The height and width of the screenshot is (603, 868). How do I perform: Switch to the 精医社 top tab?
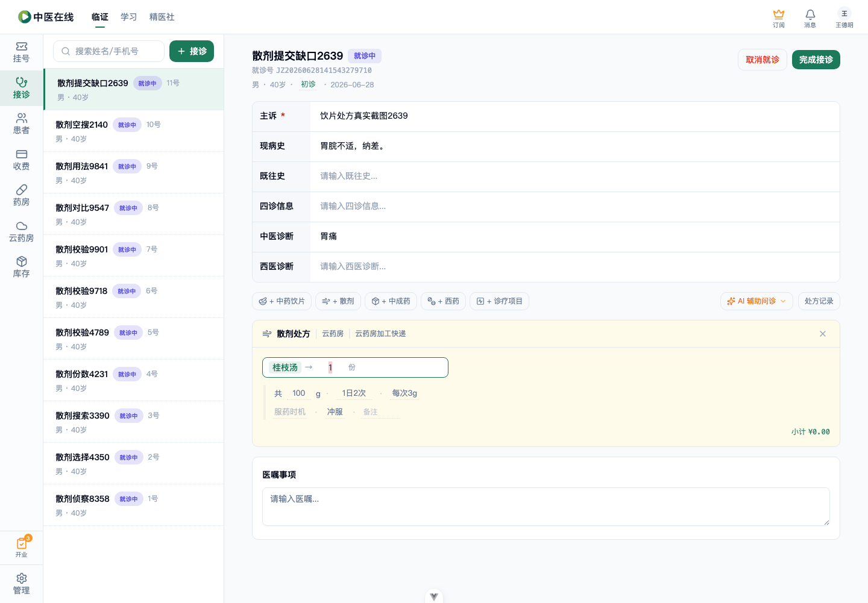coord(162,17)
